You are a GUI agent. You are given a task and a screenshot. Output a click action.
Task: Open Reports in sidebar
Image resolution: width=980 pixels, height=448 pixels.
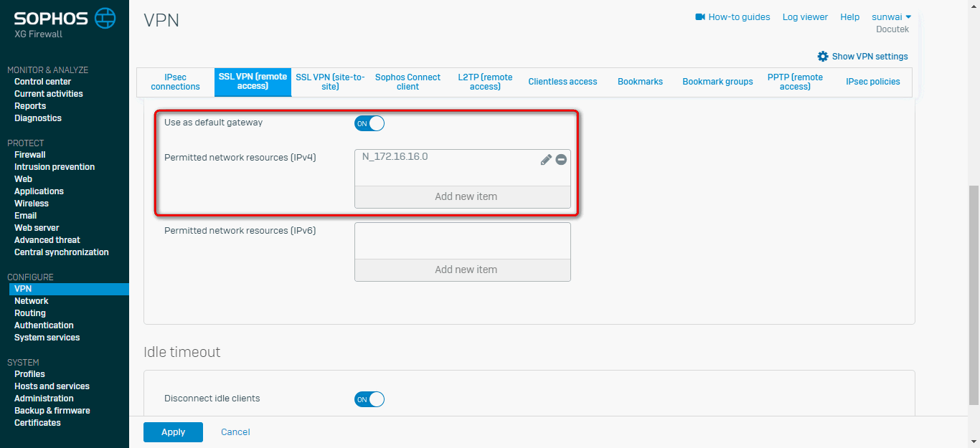(30, 106)
